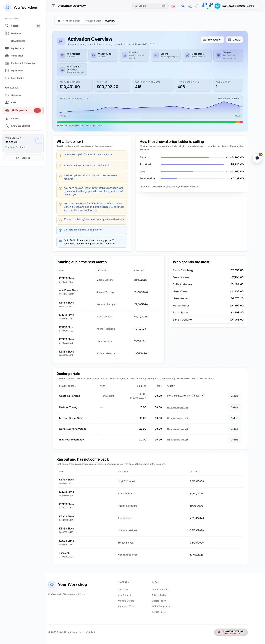265x644 pixels.
Task: Click the Log out button
Action: pos(23,158)
